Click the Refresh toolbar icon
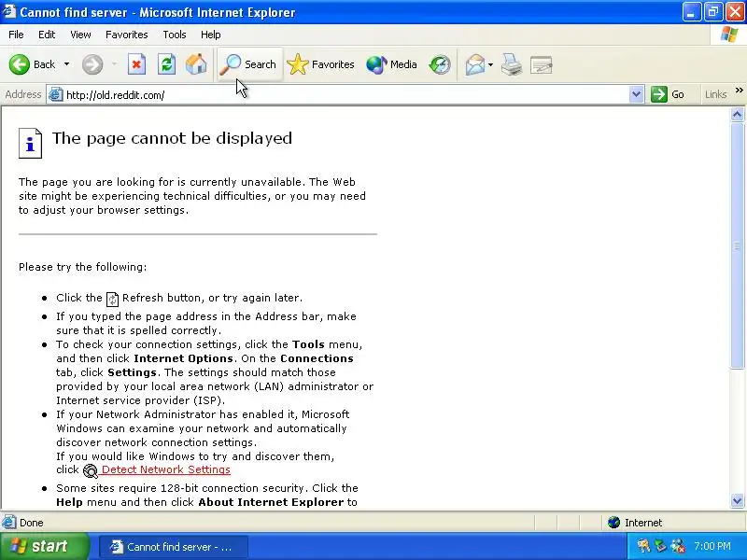This screenshot has width=747, height=560. 166,64
